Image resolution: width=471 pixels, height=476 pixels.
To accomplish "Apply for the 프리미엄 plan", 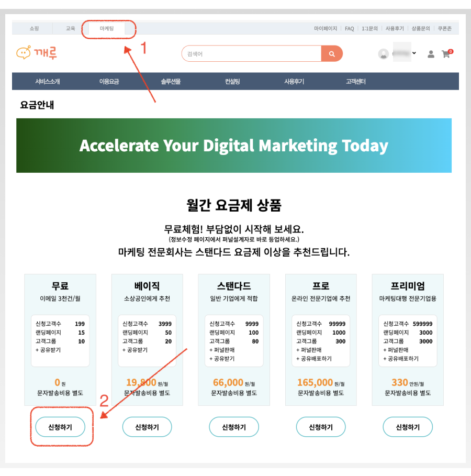I will (408, 427).
